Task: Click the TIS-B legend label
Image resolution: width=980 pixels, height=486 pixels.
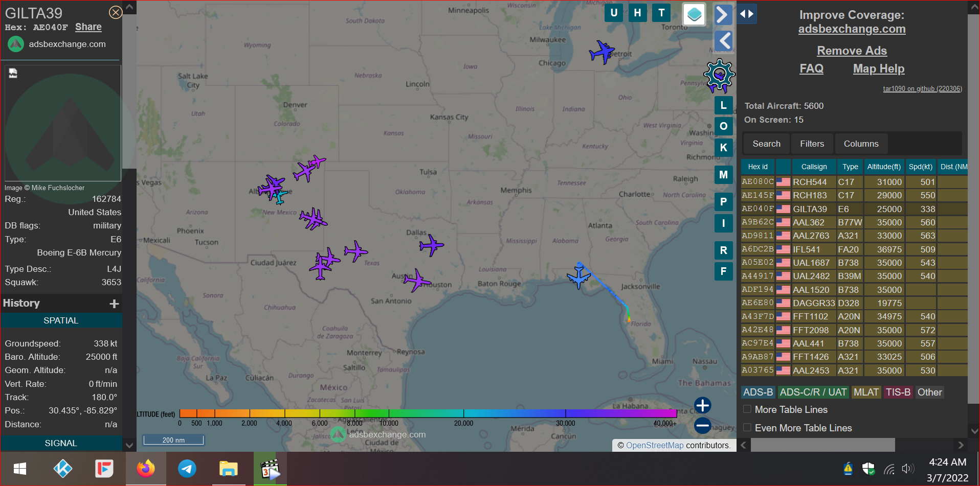Action: [898, 392]
